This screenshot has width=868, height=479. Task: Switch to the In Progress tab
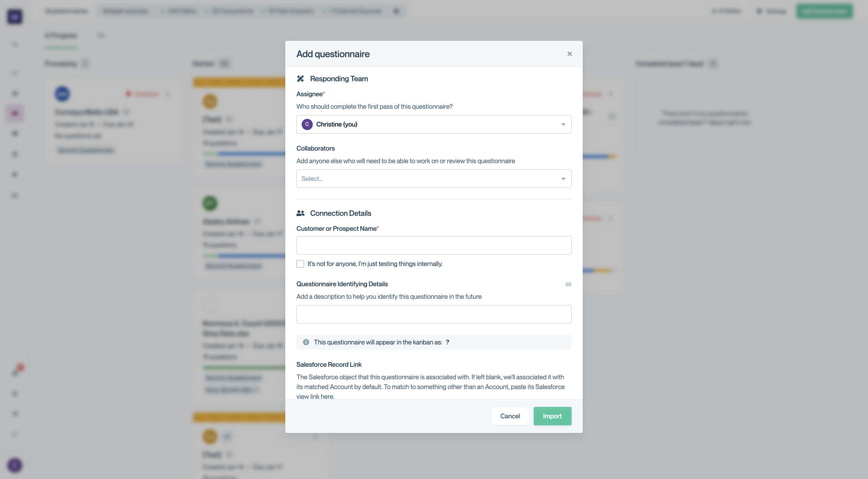[x=61, y=35]
